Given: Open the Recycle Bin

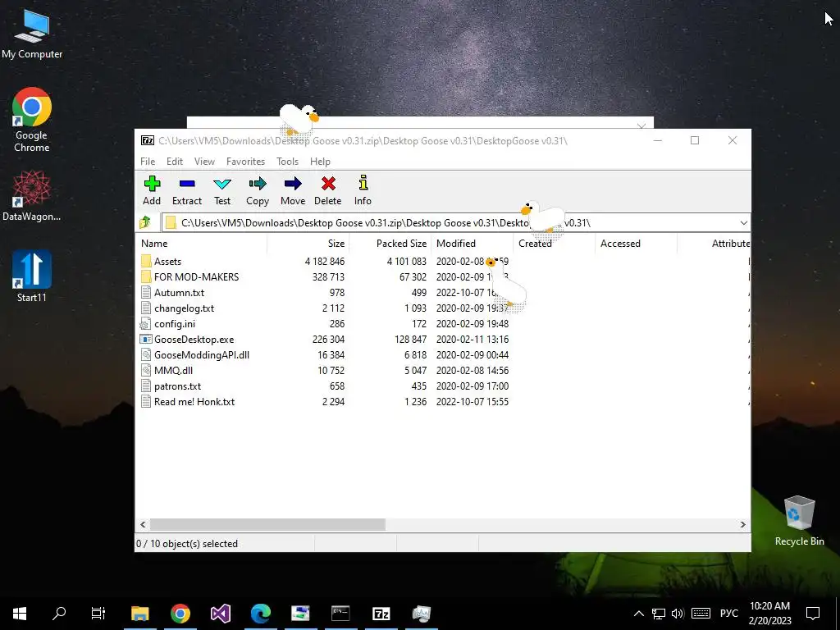Looking at the screenshot, I should pos(799,521).
